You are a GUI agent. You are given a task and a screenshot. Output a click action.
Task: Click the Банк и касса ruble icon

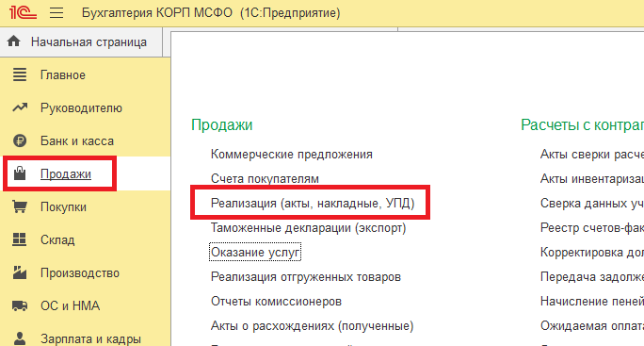pyautogui.click(x=20, y=140)
